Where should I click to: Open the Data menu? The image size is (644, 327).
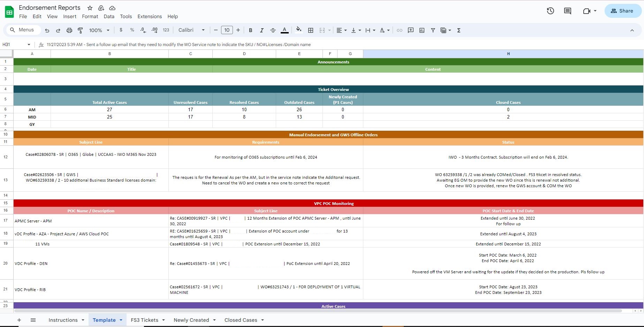[109, 16]
